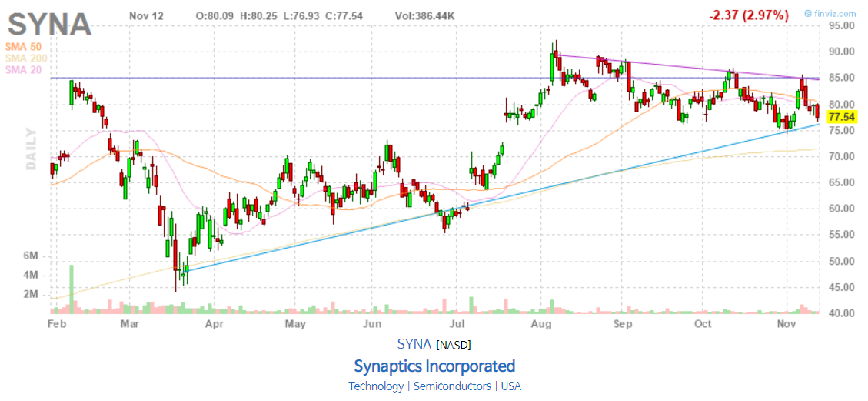Click the 90.00 price axis label

coord(842,52)
